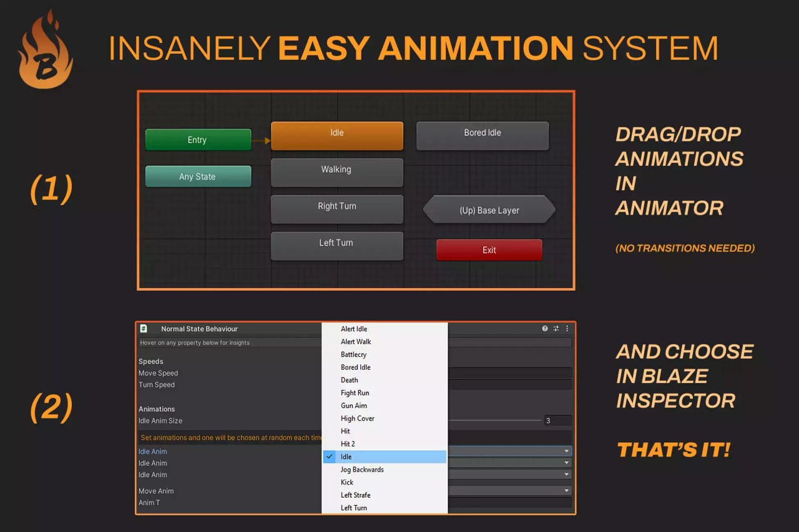Select Death from the animation list

pos(349,380)
